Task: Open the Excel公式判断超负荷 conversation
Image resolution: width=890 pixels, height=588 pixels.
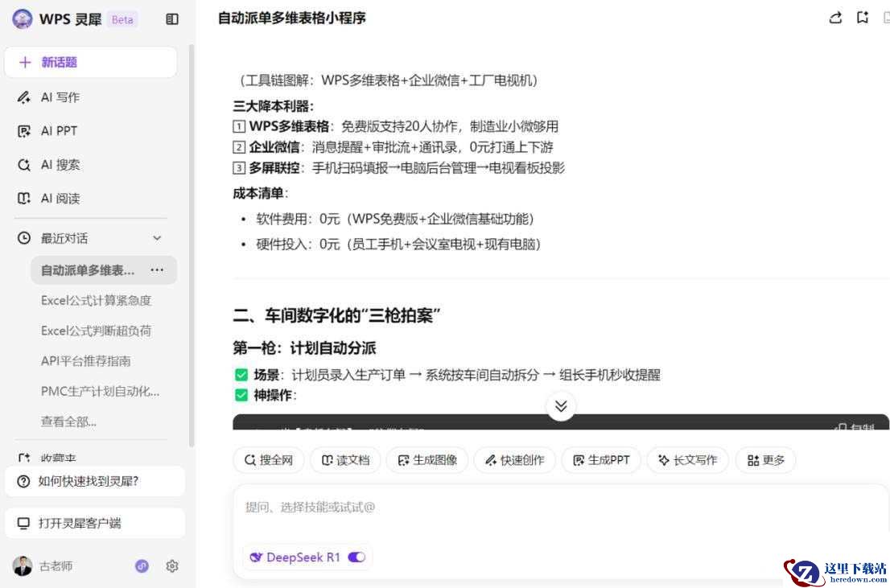Action: 96,331
